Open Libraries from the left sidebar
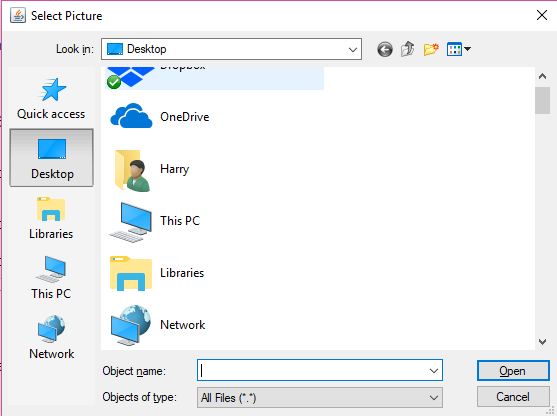Viewport: 557px width, 416px height. coord(52,218)
